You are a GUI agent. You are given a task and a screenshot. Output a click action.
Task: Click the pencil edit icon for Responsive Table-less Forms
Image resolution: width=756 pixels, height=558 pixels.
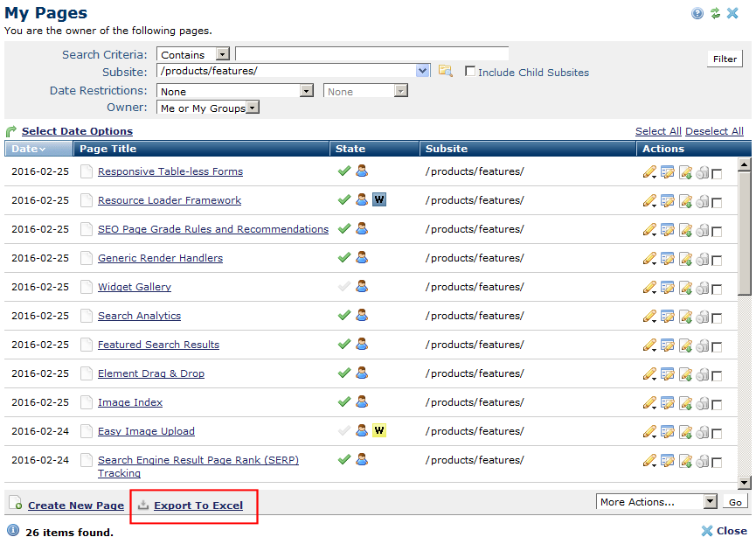pos(649,171)
